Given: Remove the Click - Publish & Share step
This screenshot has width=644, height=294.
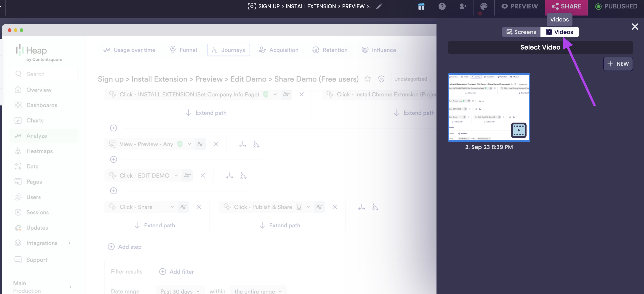Looking at the screenshot, I should [x=335, y=207].
